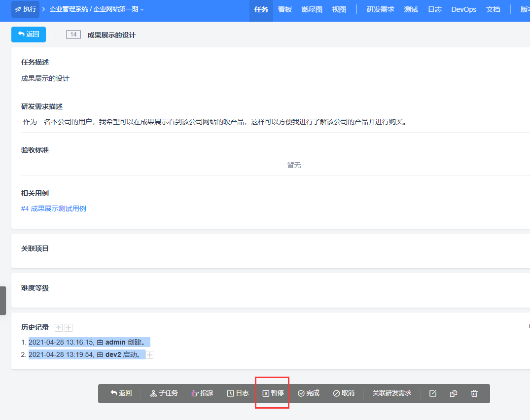Record effort via 日志 toolbar button
The width and height of the screenshot is (530, 420).
(238, 393)
